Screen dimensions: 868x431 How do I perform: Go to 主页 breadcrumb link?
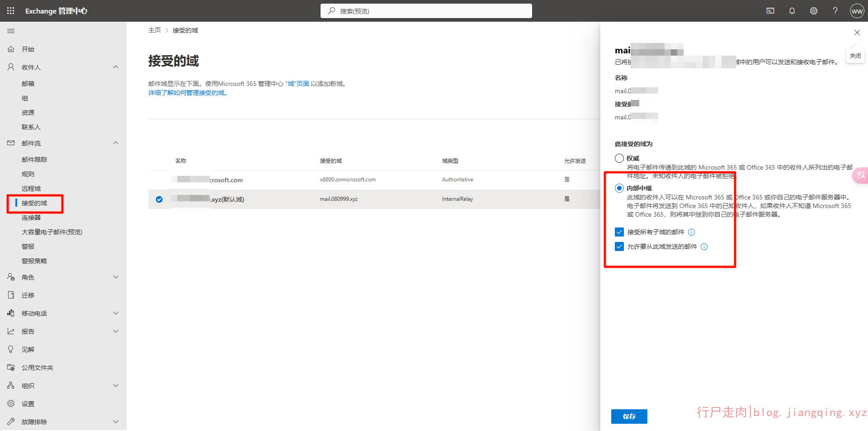click(155, 30)
